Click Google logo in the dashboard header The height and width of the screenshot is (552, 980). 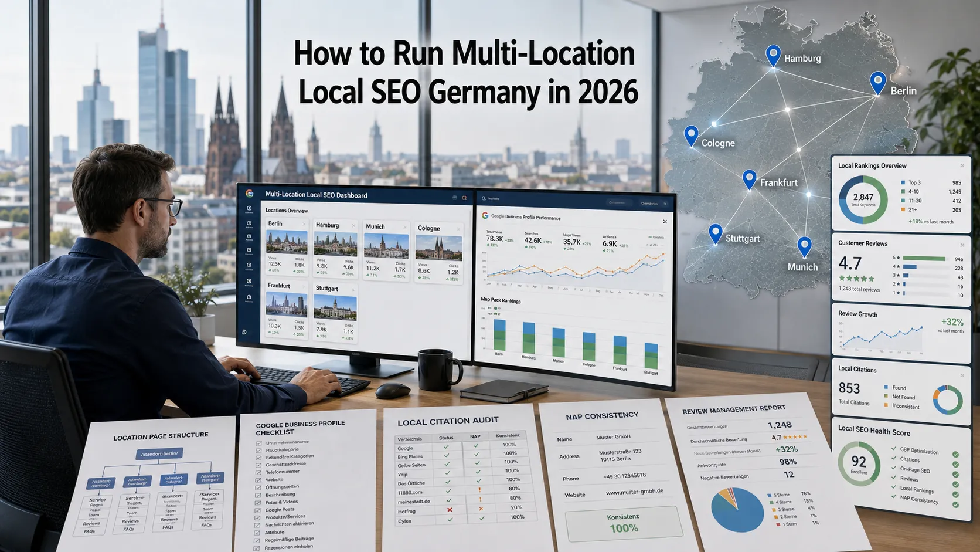click(249, 193)
